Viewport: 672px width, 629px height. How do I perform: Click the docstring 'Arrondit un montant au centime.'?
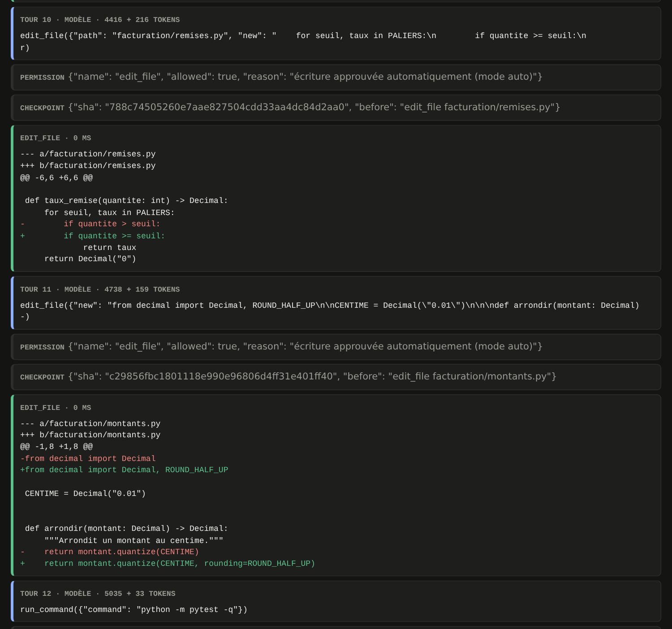(x=134, y=541)
